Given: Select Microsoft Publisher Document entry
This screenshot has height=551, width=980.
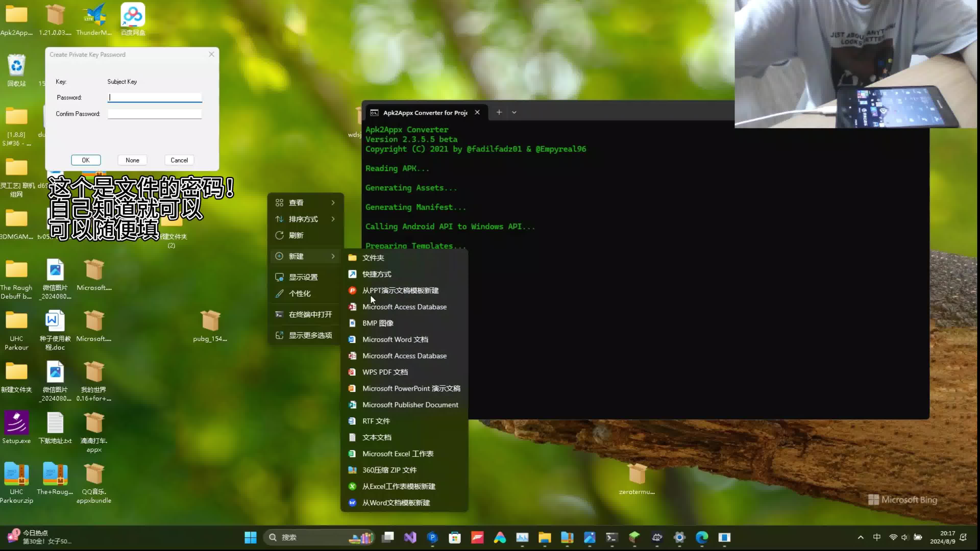Looking at the screenshot, I should click(404, 405).
